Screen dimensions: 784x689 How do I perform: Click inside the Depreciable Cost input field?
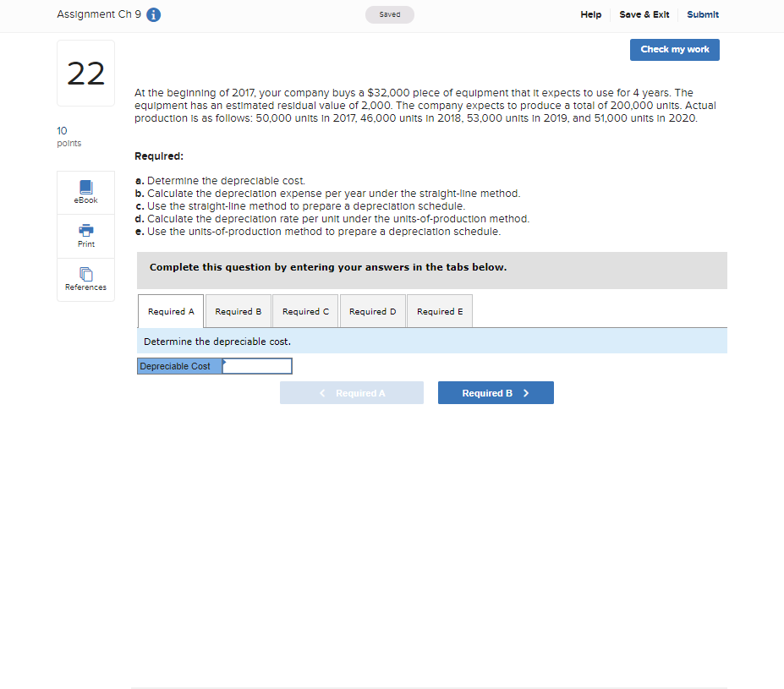click(x=258, y=365)
